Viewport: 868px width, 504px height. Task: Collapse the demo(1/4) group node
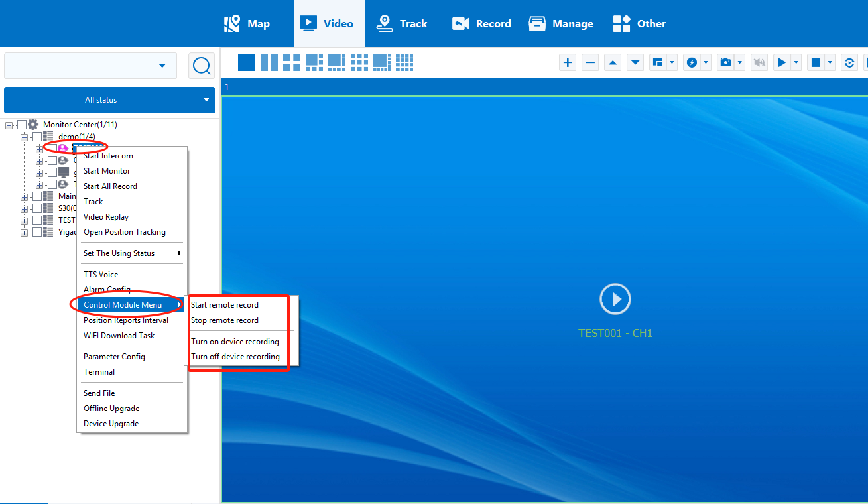[25, 137]
